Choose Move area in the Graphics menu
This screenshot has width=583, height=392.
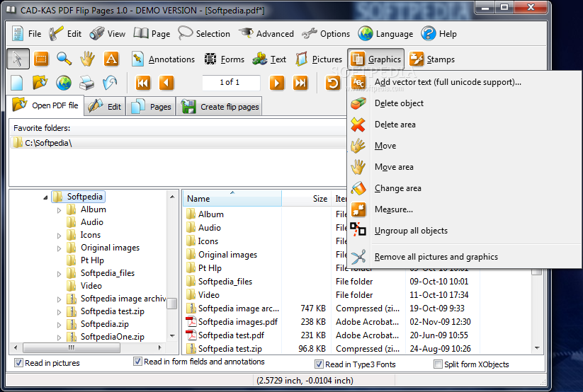tap(394, 167)
